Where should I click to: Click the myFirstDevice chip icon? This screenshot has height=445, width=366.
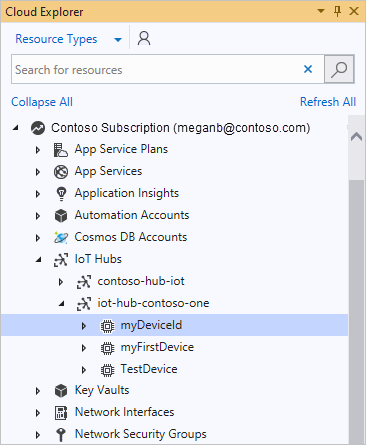[x=107, y=348]
